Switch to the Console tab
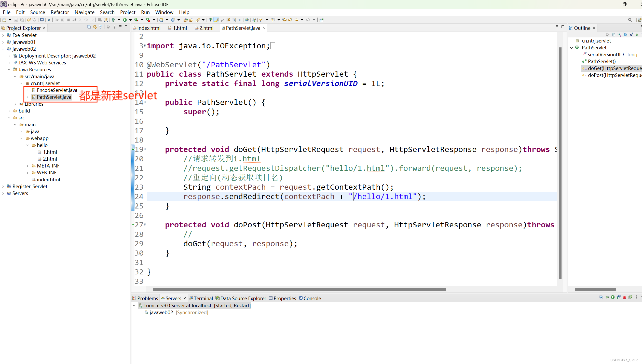This screenshot has width=642, height=364. point(312,298)
